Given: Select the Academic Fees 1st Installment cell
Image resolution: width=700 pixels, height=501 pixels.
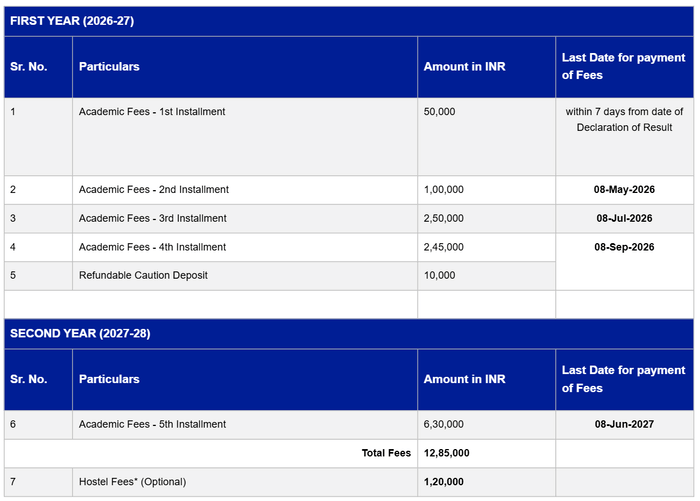Looking at the screenshot, I should (x=152, y=112).
